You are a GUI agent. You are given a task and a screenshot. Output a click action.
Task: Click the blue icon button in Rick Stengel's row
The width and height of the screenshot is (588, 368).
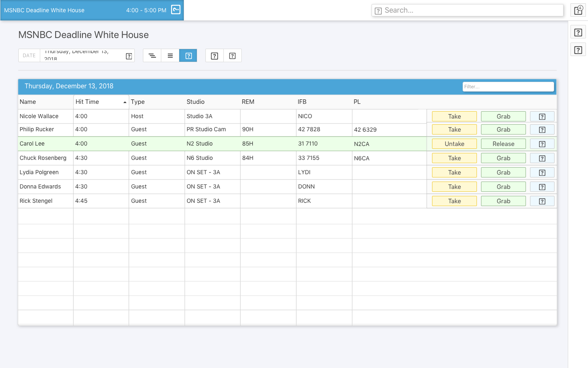[x=542, y=201]
